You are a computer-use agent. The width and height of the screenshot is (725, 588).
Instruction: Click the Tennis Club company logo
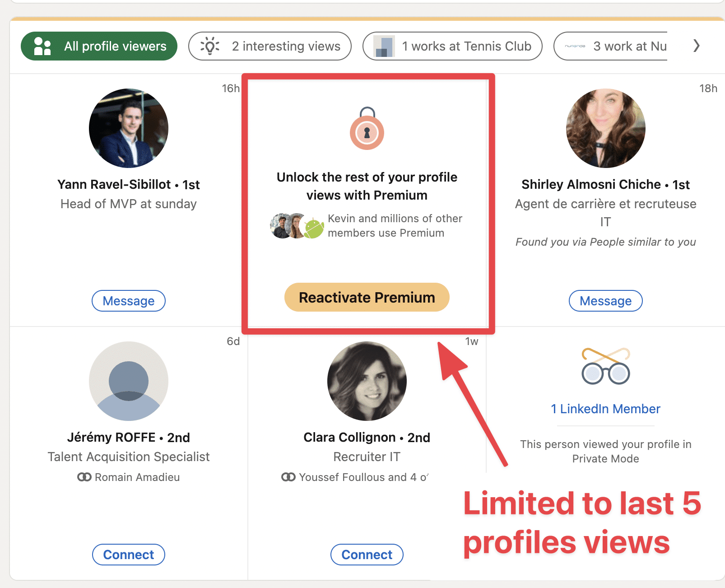384,46
